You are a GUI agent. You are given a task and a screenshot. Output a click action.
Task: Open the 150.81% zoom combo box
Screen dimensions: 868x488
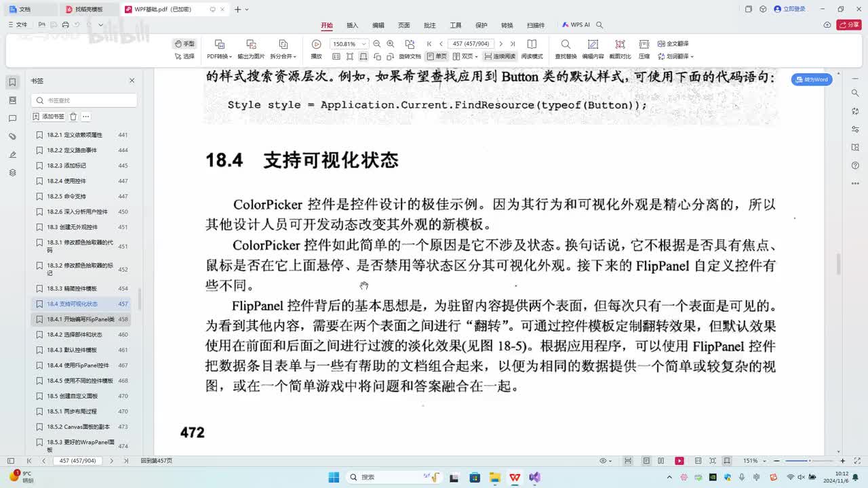pyautogui.click(x=349, y=43)
